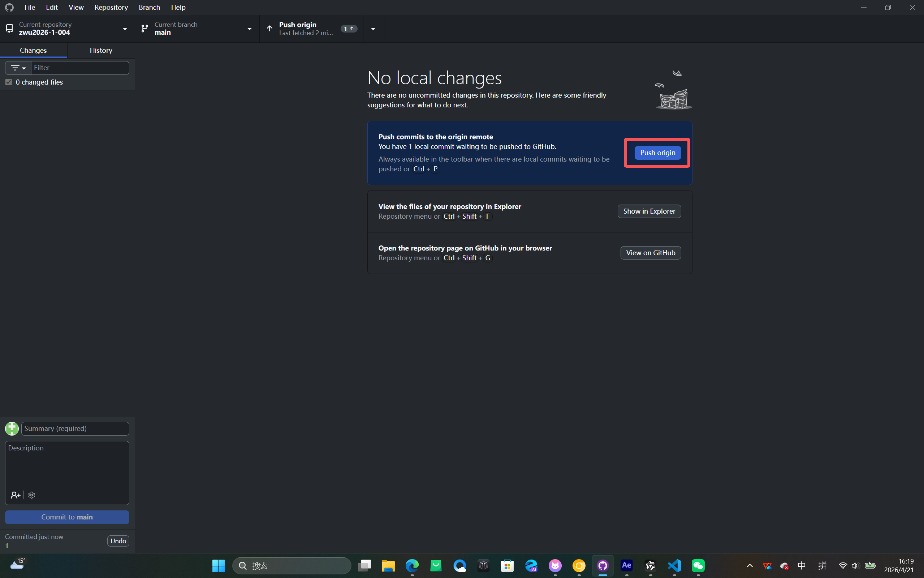Toggle the 0 changed files checkbox

[x=8, y=82]
